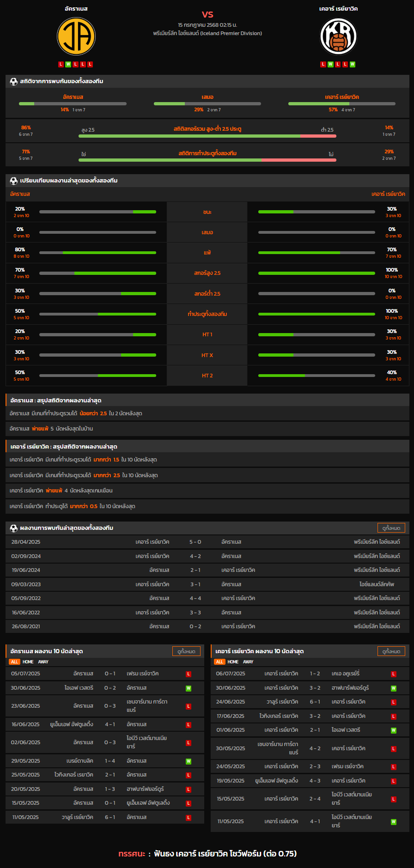Click ไอซ์แลนด์ลีกคัพ competition label for 09/03/2023
This screenshot has height=868, width=414.
(377, 584)
